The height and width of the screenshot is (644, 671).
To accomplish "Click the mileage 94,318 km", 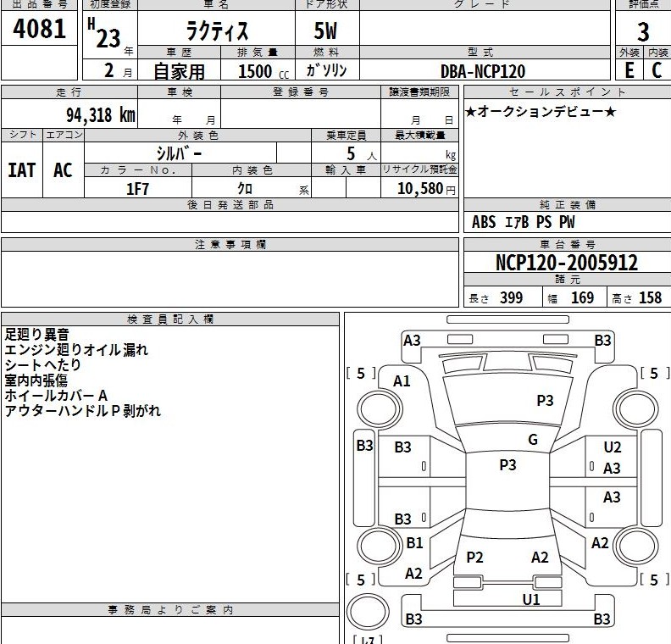I will pyautogui.click(x=101, y=115).
